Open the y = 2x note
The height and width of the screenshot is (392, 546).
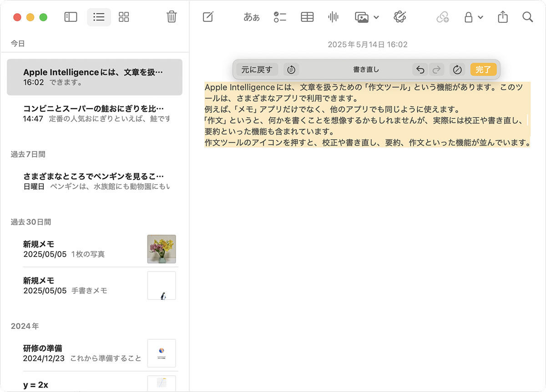95,383
